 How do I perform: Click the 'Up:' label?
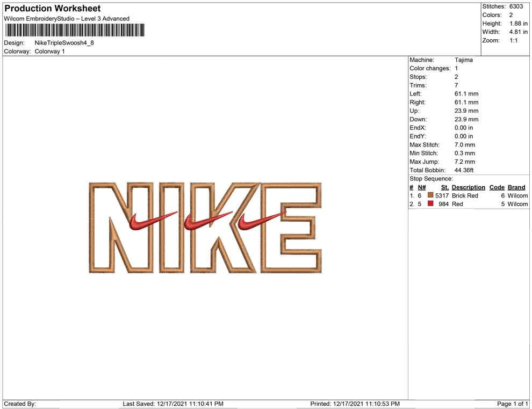[x=414, y=111]
